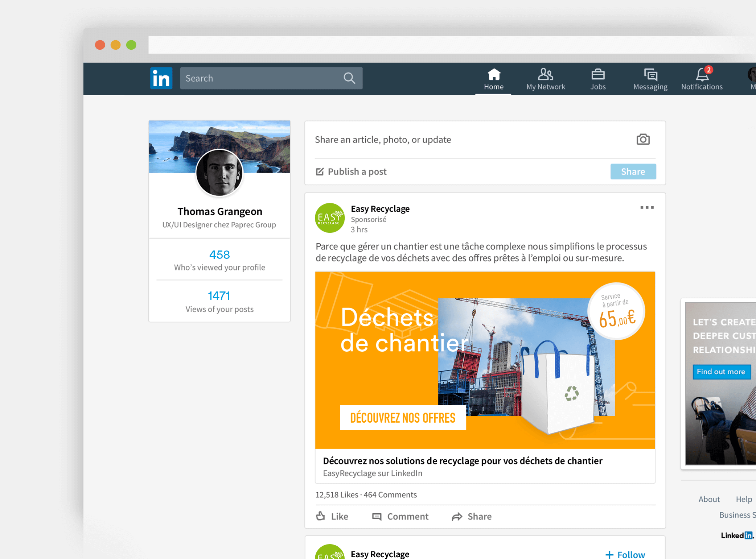Open the My Network tab
The height and width of the screenshot is (559, 756).
click(545, 79)
